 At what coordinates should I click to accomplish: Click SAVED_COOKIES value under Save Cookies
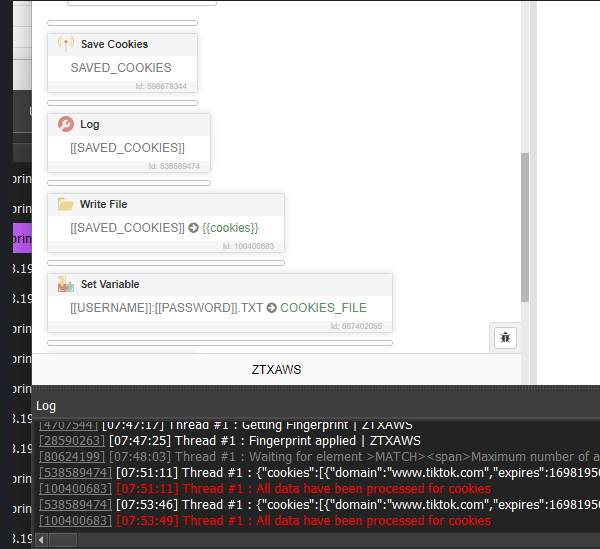[120, 68]
